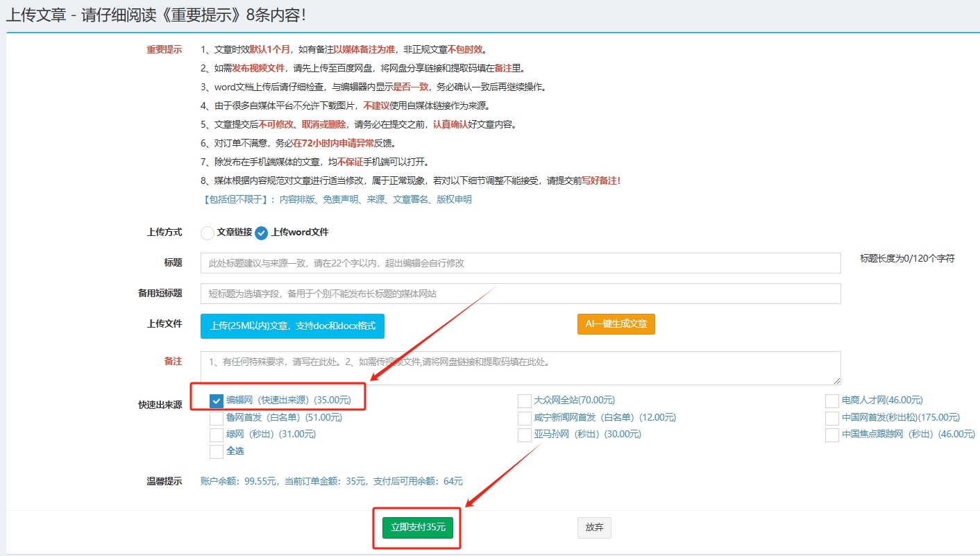This screenshot has width=980, height=556.
Task: Enable the 绿网（秒出）31.00元 checkbox
Action: [217, 435]
